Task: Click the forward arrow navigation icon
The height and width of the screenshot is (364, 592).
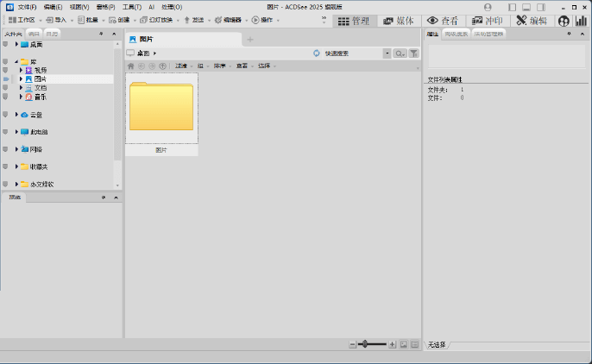Action: tap(152, 66)
